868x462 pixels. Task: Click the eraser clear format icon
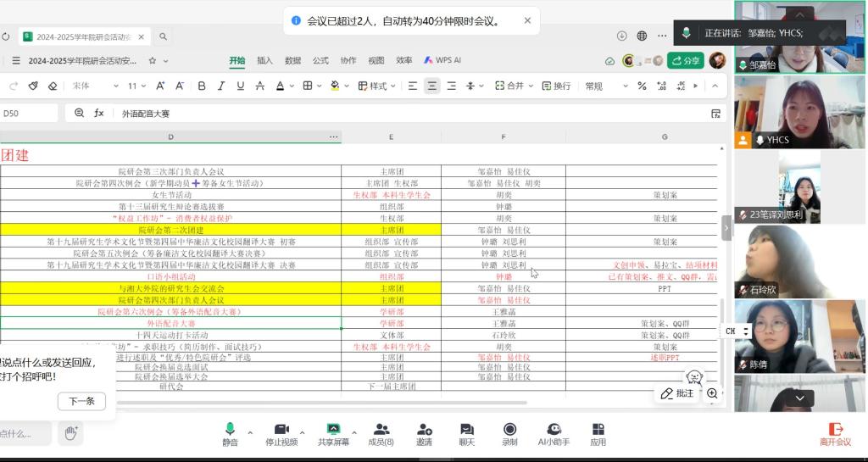click(x=53, y=86)
